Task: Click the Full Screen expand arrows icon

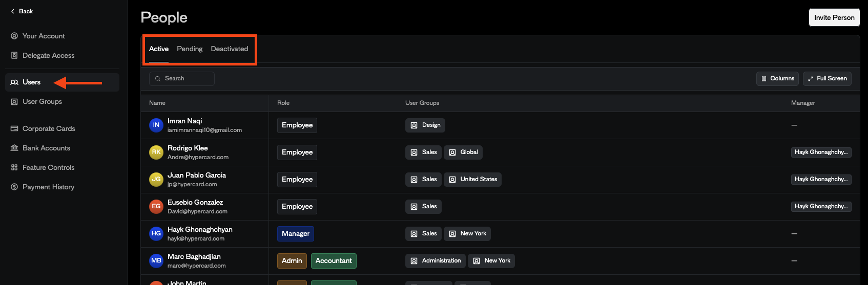Action: (x=811, y=79)
